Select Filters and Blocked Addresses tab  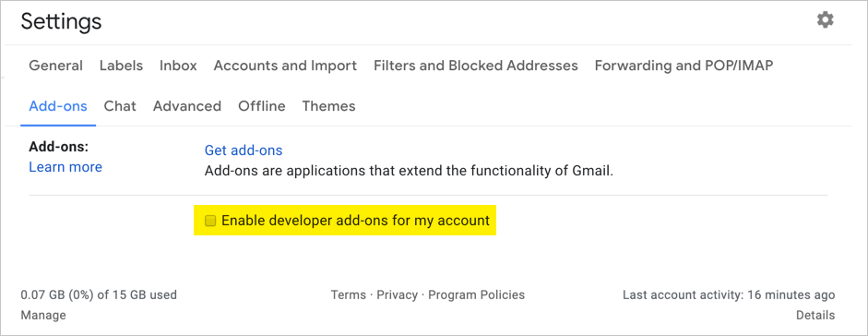[476, 66]
